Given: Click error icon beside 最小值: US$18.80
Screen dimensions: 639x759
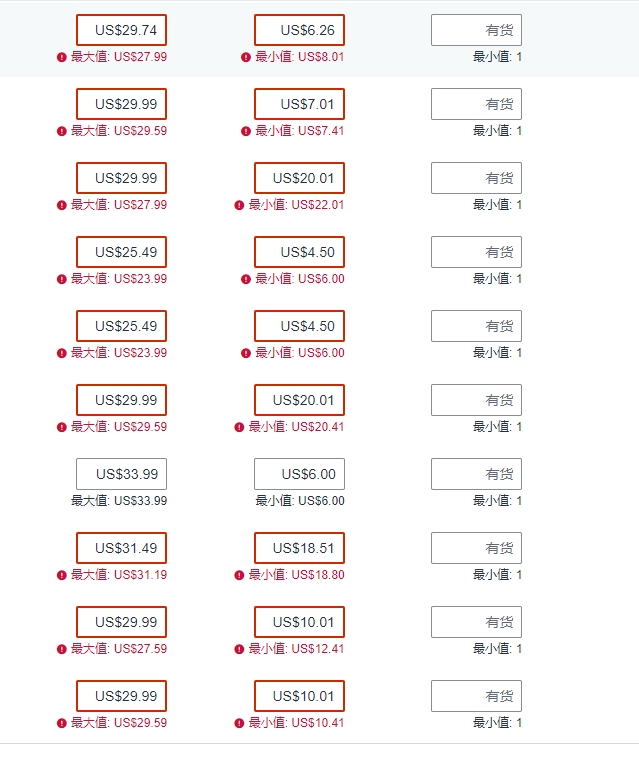Looking at the screenshot, I should [x=239, y=575].
